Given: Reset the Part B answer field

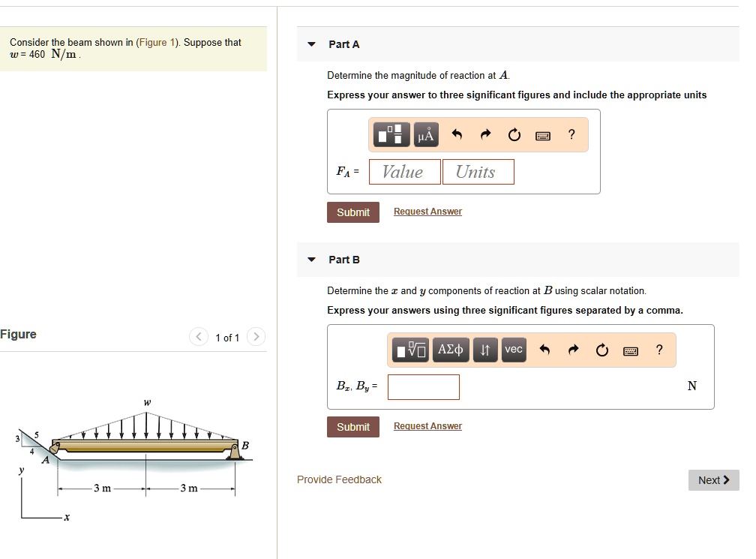Looking at the screenshot, I should 602,350.
